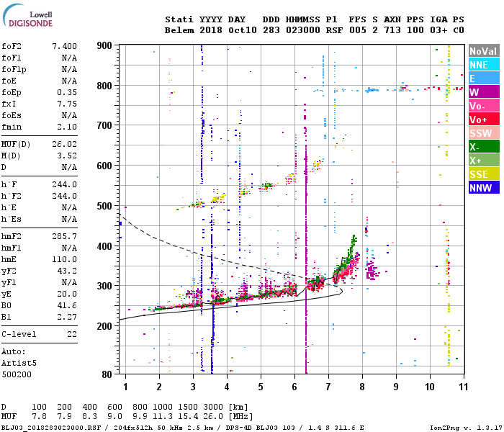Click the yE value 20.0
Screen dimensions: 504x432
click(x=67, y=294)
